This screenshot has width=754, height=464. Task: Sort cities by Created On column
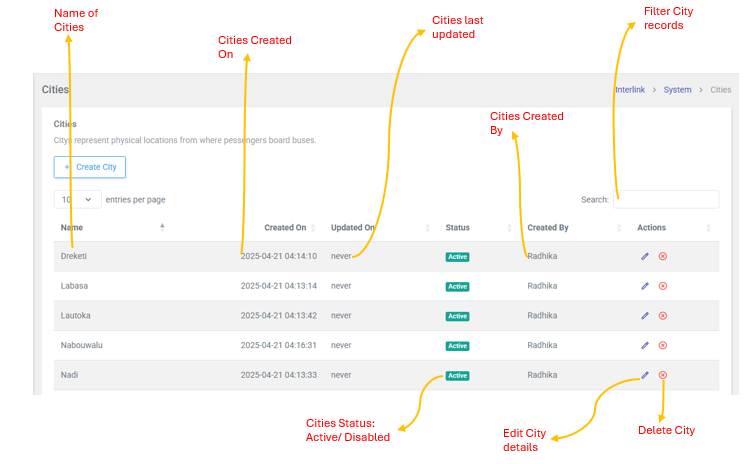[285, 228]
